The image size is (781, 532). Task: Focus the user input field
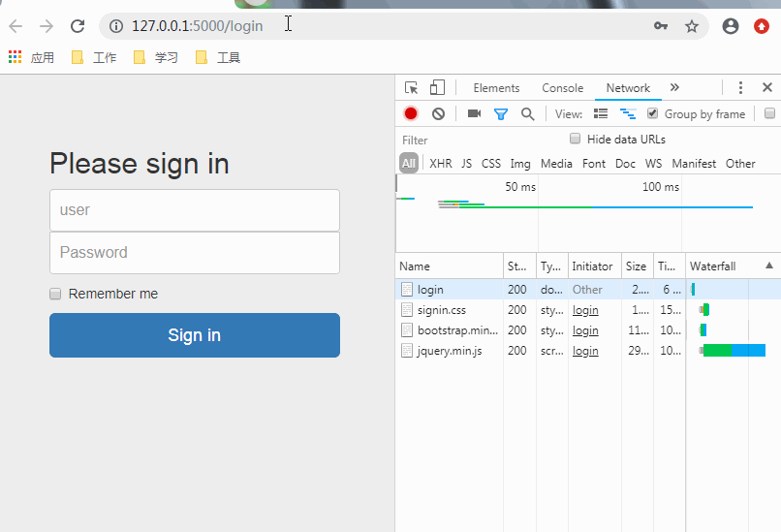195,210
